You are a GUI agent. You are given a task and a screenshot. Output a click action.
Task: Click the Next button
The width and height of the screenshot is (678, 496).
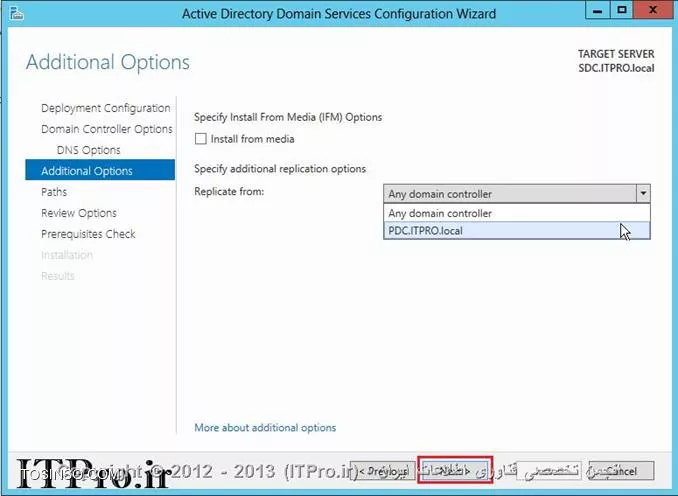(x=455, y=470)
